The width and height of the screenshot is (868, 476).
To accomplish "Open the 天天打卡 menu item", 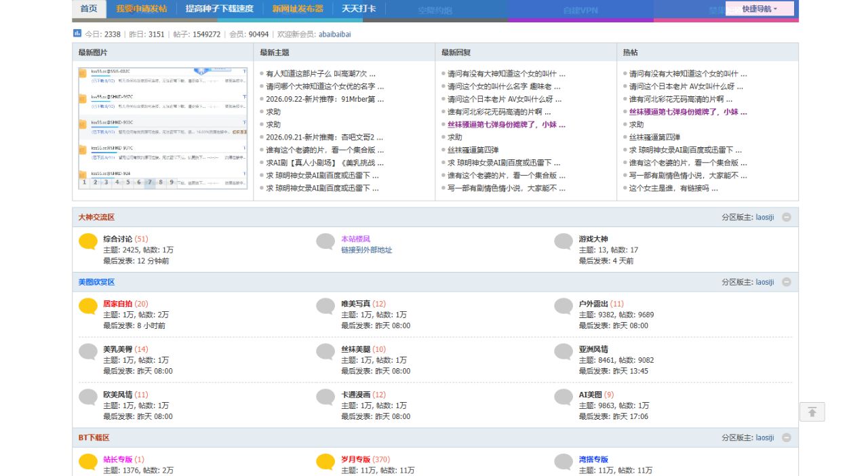I will point(359,9).
